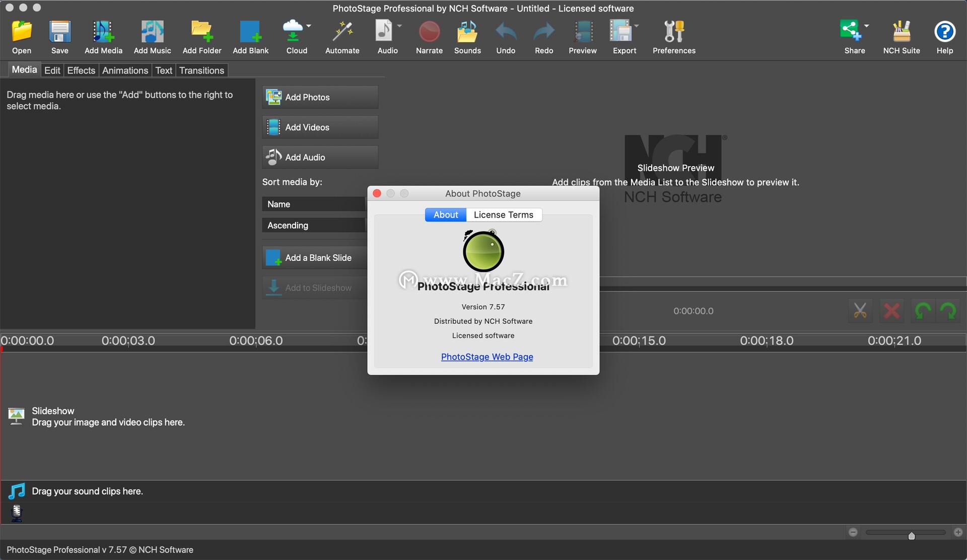
Task: Click the Add Audio button
Action: click(320, 157)
